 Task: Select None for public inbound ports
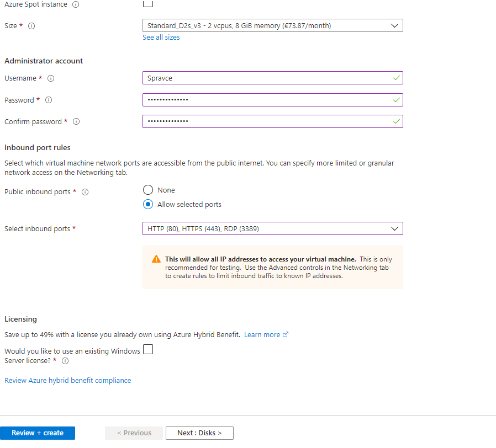coord(148,190)
